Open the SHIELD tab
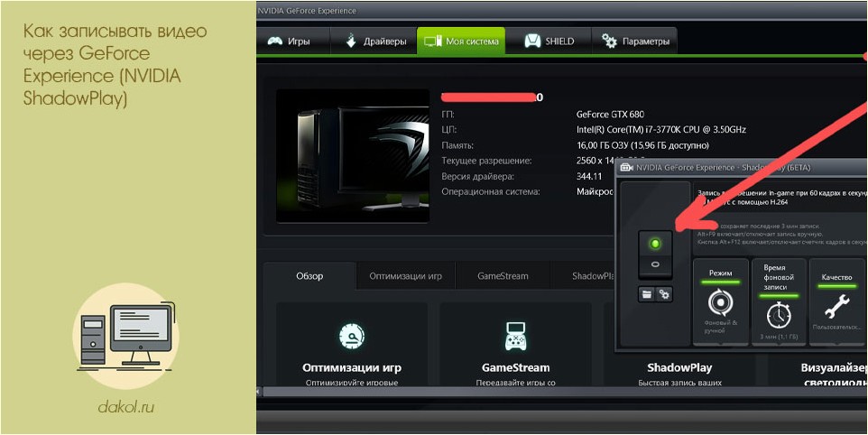 [549, 41]
